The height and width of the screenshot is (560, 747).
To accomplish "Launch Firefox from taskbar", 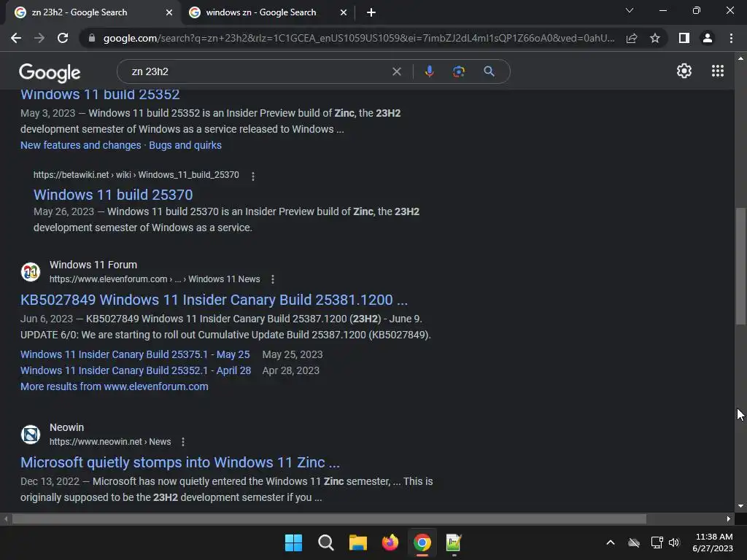I will (390, 542).
